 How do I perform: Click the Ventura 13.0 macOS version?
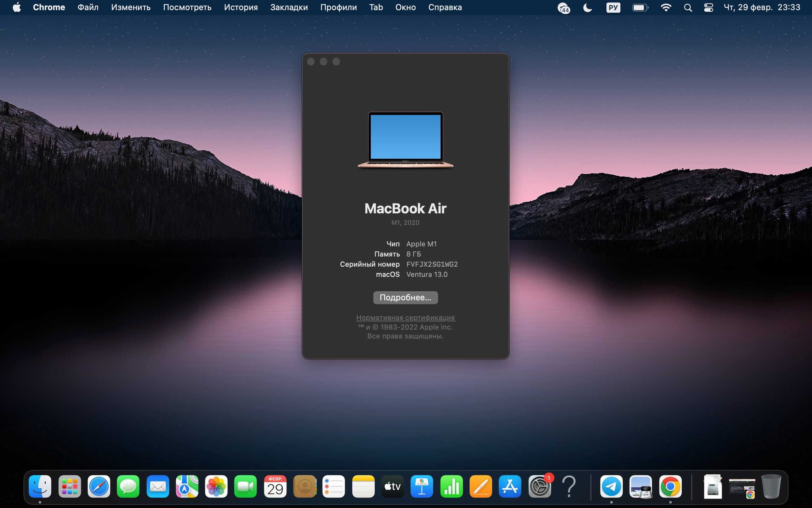(427, 274)
